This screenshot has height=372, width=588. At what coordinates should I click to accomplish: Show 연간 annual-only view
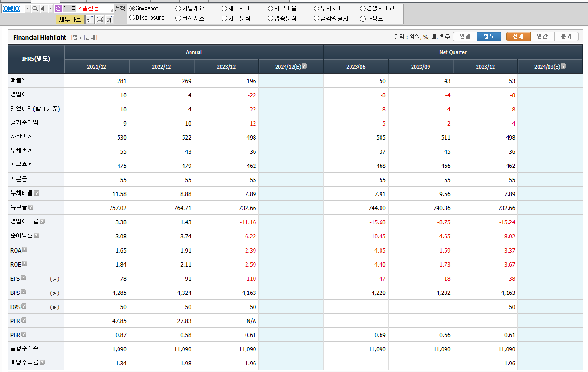coord(542,37)
